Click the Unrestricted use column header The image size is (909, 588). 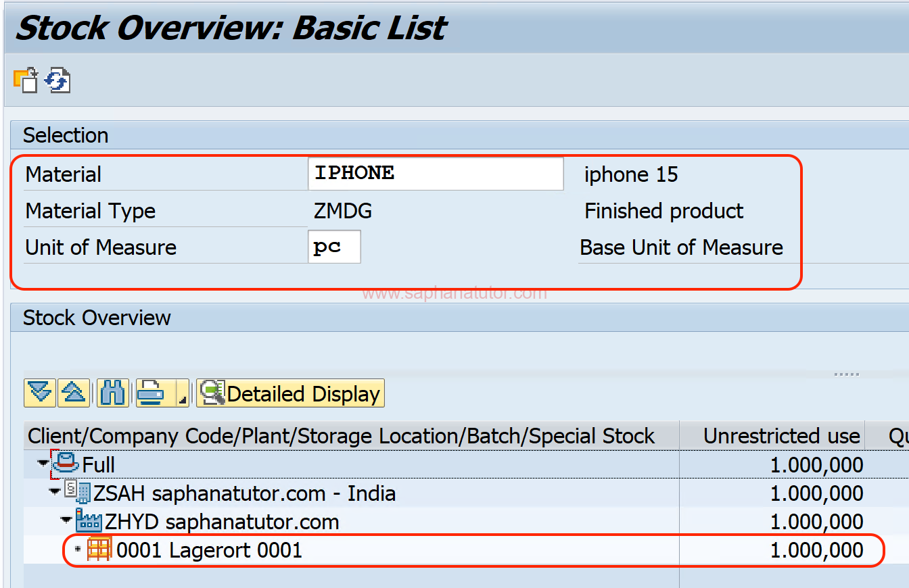tap(772, 435)
